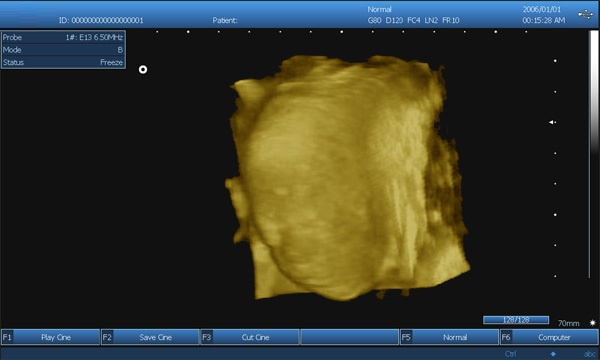Click the Probe row in info panel
Viewport: 600px width, 360px height.
click(63, 37)
